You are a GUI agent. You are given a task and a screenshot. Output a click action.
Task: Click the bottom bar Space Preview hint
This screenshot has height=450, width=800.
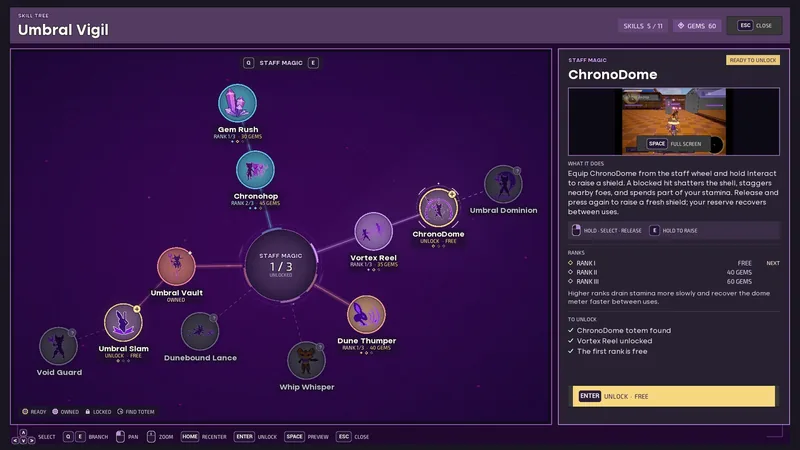point(306,437)
